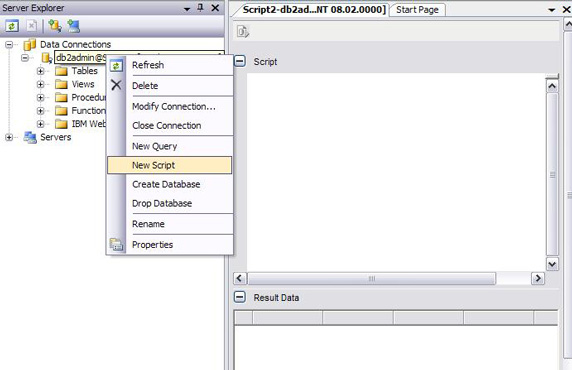Select the Servers tree item label
The width and height of the screenshot is (572, 370).
pyautogui.click(x=55, y=137)
